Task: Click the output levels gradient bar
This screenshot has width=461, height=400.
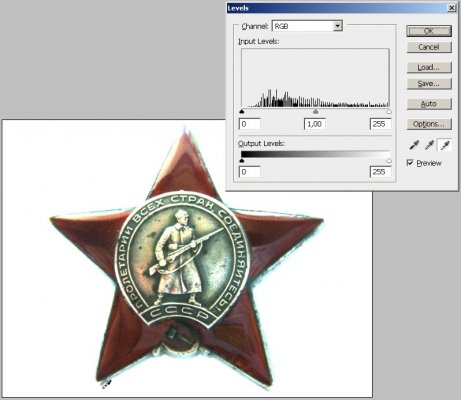Action: [315, 154]
